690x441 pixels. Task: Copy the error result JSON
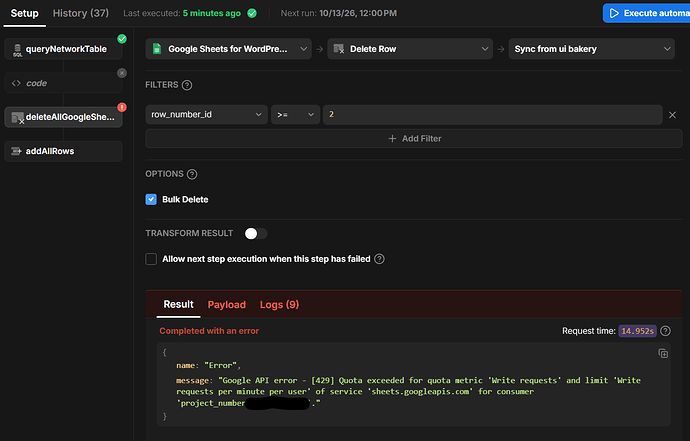663,353
